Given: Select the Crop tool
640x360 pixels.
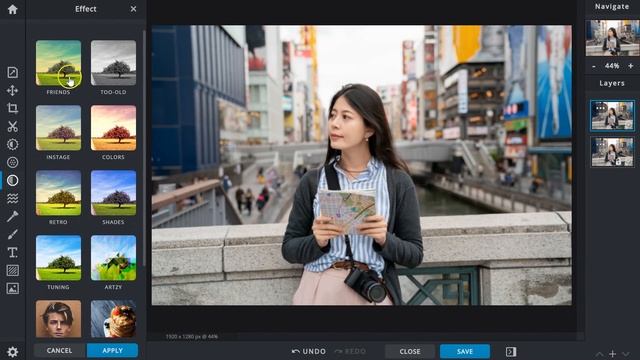Looking at the screenshot, I should point(12,108).
